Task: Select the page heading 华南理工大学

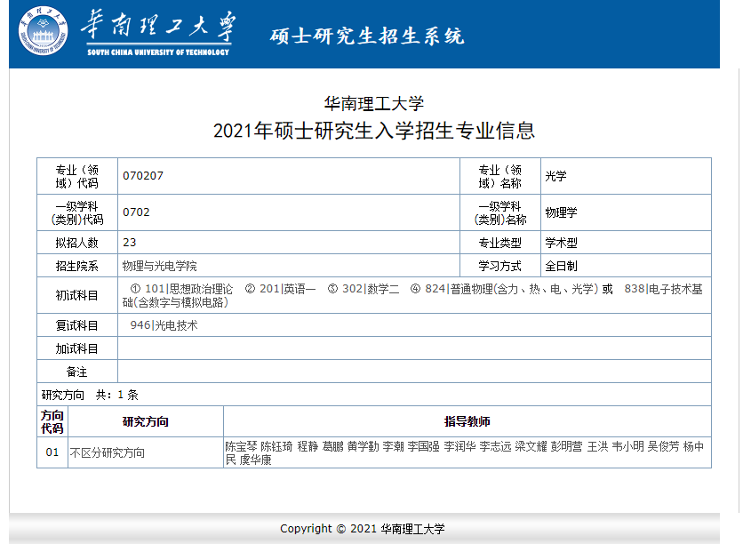Action: (x=374, y=104)
